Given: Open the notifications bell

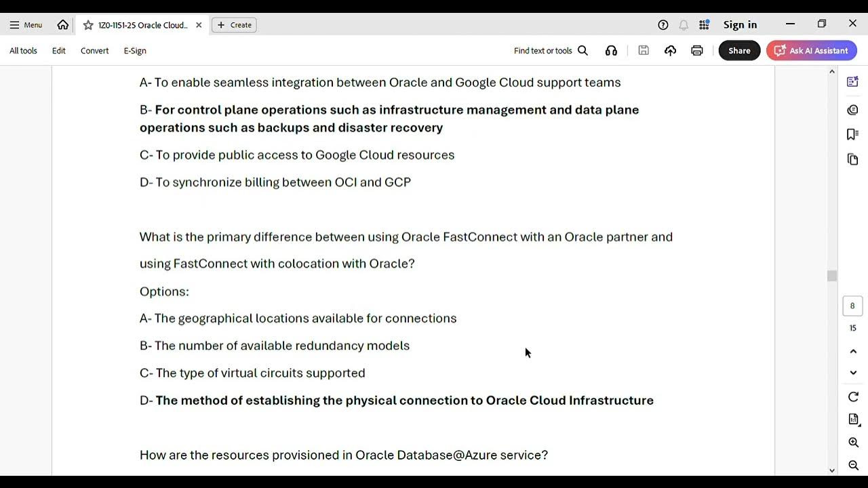Looking at the screenshot, I should click(x=684, y=25).
